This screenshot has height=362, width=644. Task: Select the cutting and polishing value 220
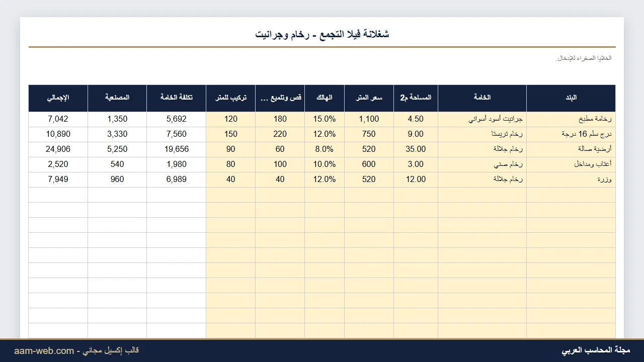pos(280,134)
